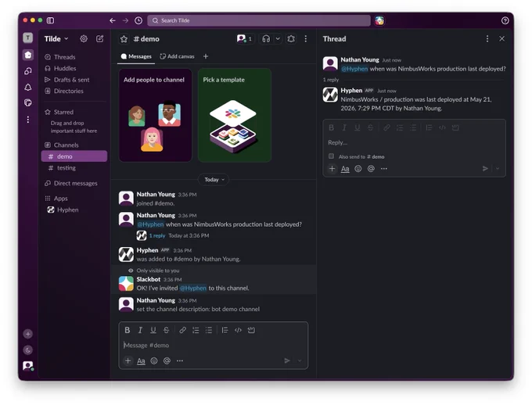
Task: Open send options dropdown in channel composer
Action: click(300, 360)
